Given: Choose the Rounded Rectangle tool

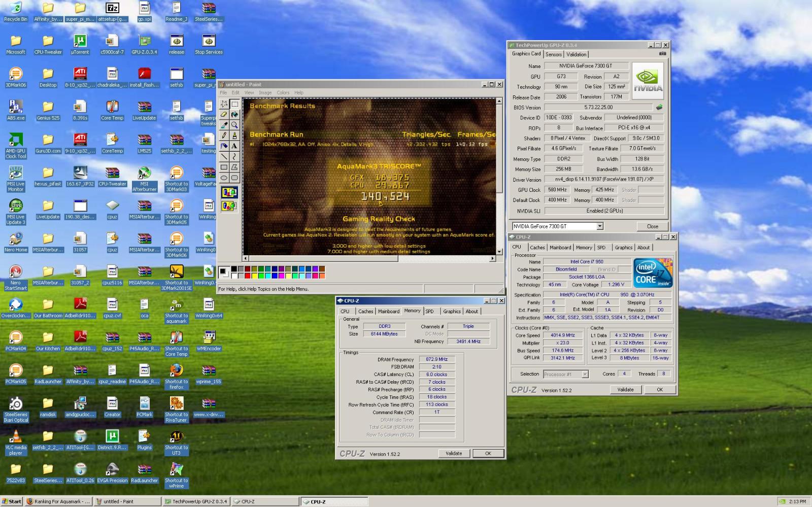Looking at the screenshot, I should pos(234,178).
